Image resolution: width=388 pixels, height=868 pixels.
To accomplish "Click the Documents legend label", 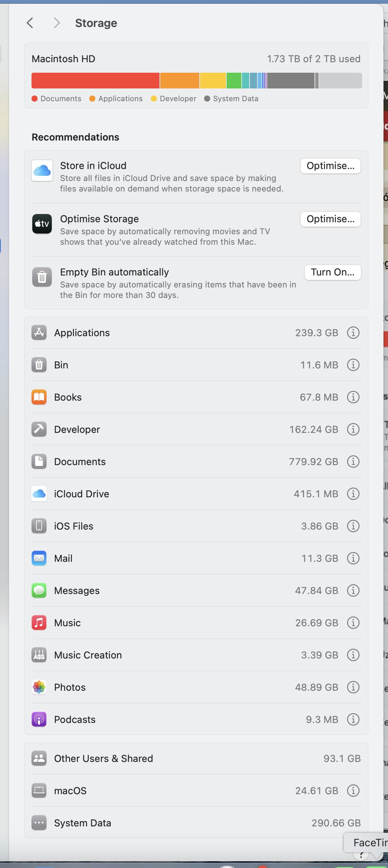I will point(61,99).
